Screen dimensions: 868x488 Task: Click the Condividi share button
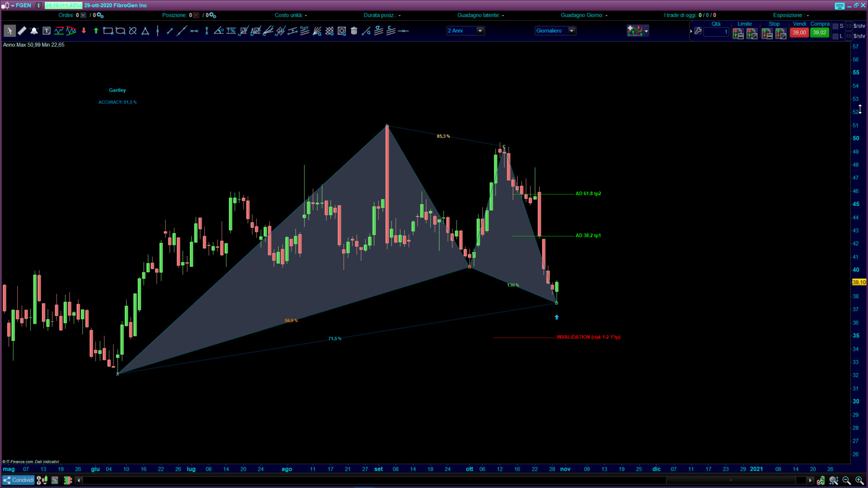point(19,480)
